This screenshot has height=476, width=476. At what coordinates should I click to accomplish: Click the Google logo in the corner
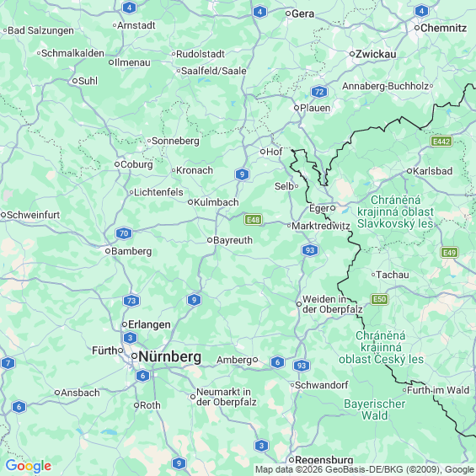click(x=29, y=466)
